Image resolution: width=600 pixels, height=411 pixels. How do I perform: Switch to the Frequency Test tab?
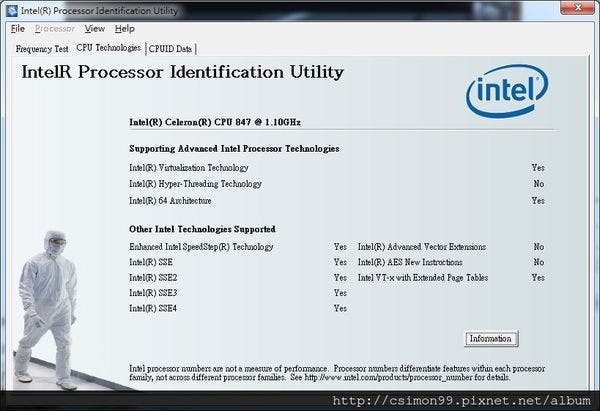click(42, 48)
